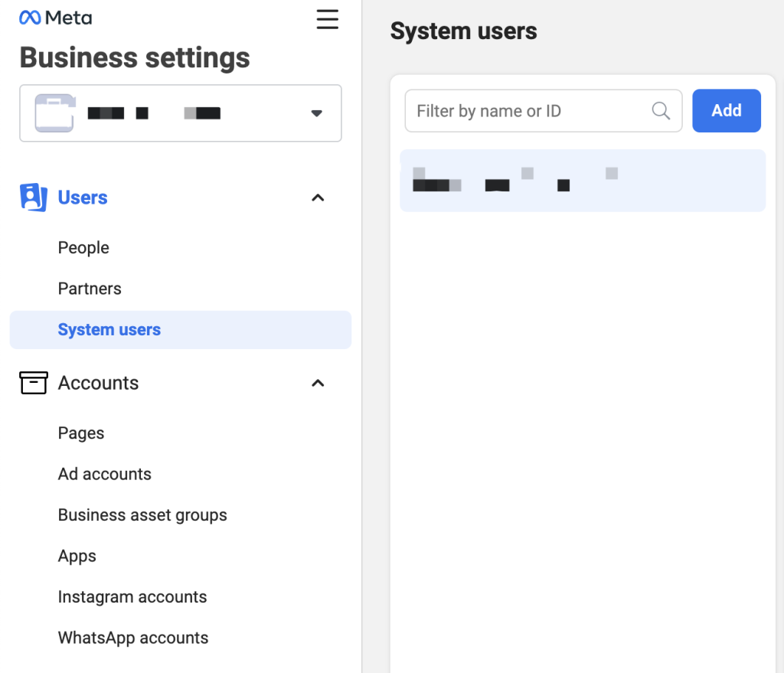Click the Meta logo
This screenshot has width=784, height=673.
(x=55, y=18)
